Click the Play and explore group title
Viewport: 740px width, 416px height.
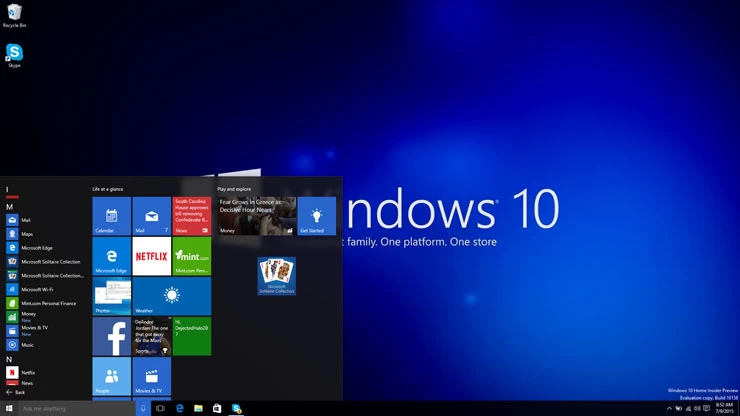pyautogui.click(x=234, y=189)
